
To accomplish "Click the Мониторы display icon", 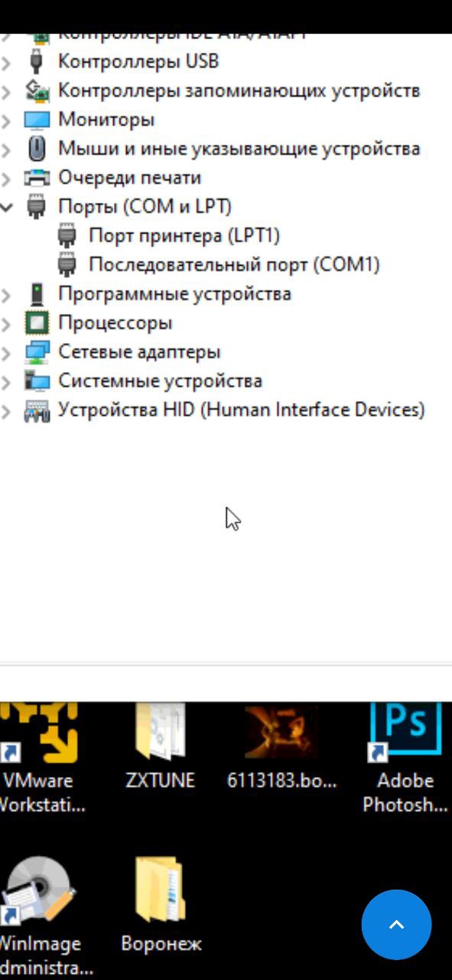I will point(37,120).
